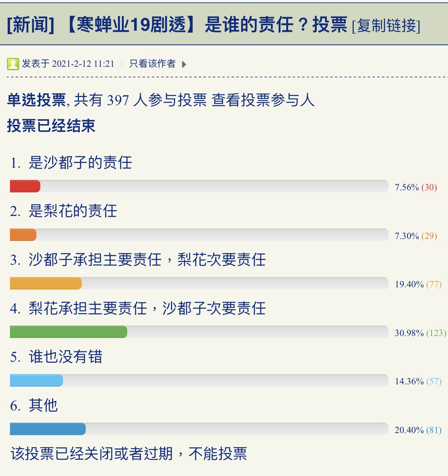Screen dimensions: 448x476
Task: Click the light blue 14.36% poll bar
Action: point(36,380)
